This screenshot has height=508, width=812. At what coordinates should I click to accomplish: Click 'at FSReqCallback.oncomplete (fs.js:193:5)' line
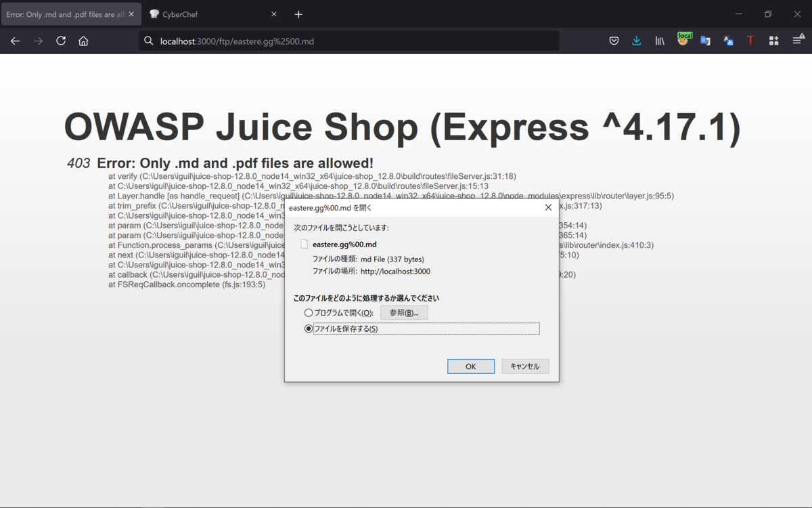coord(187,284)
